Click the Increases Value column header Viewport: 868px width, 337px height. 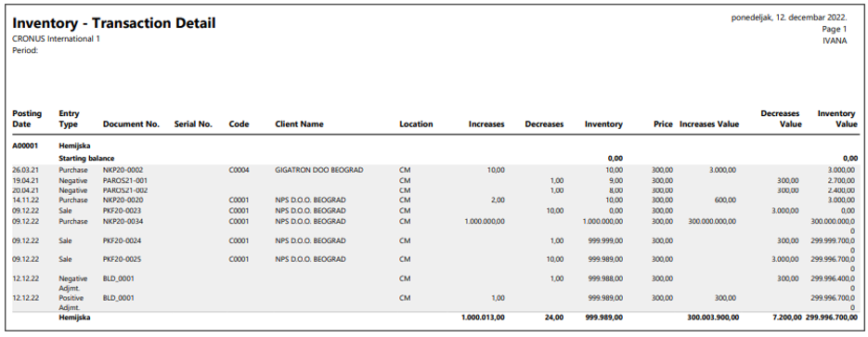[709, 124]
